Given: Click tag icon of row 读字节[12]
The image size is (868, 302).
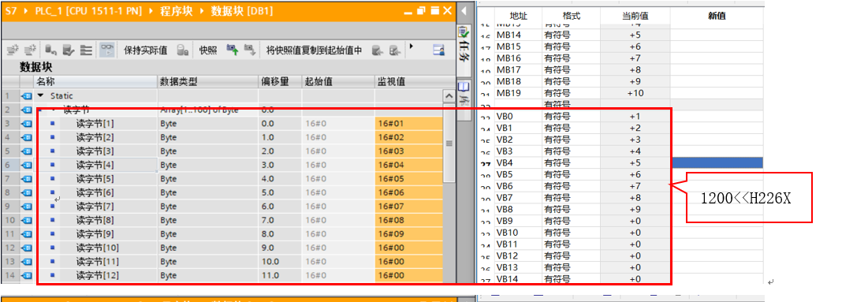Looking at the screenshot, I should [x=27, y=275].
